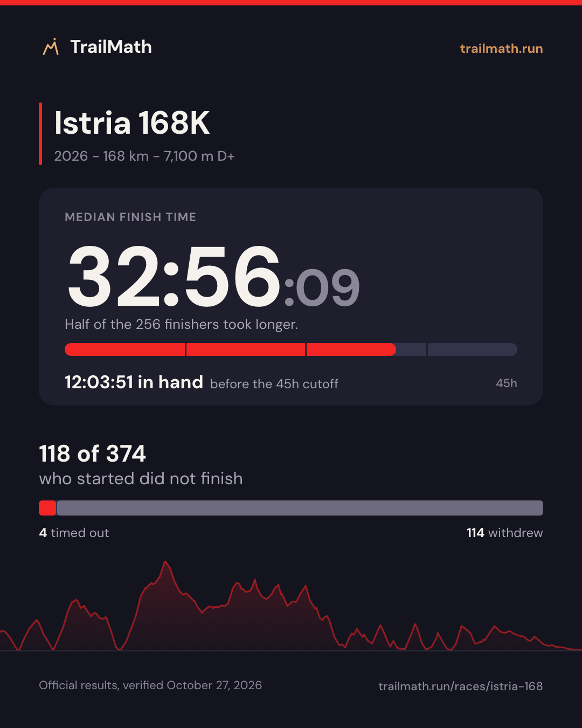This screenshot has height=728, width=582.
Task: Click the MEDIAN FINISH TIME label
Action: (x=130, y=217)
